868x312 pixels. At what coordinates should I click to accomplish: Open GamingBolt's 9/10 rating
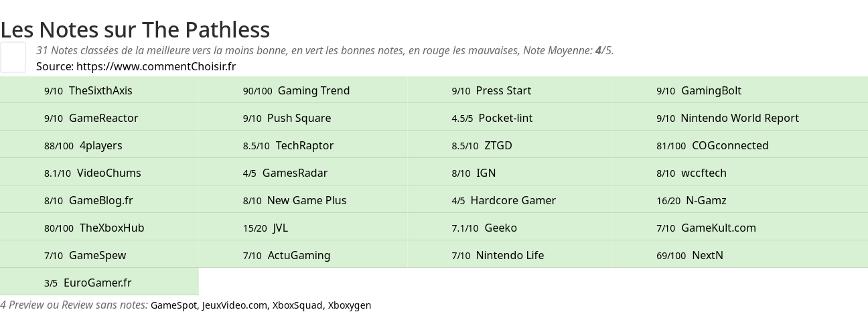click(740, 90)
